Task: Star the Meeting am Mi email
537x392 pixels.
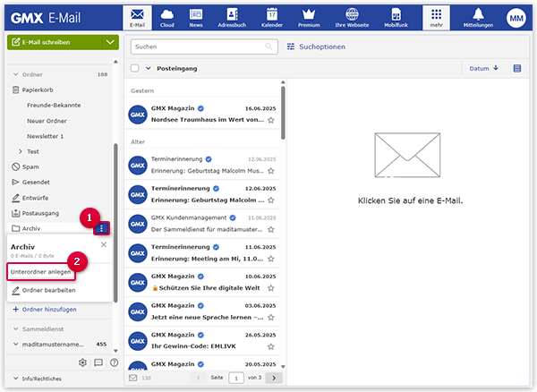Action: point(271,259)
